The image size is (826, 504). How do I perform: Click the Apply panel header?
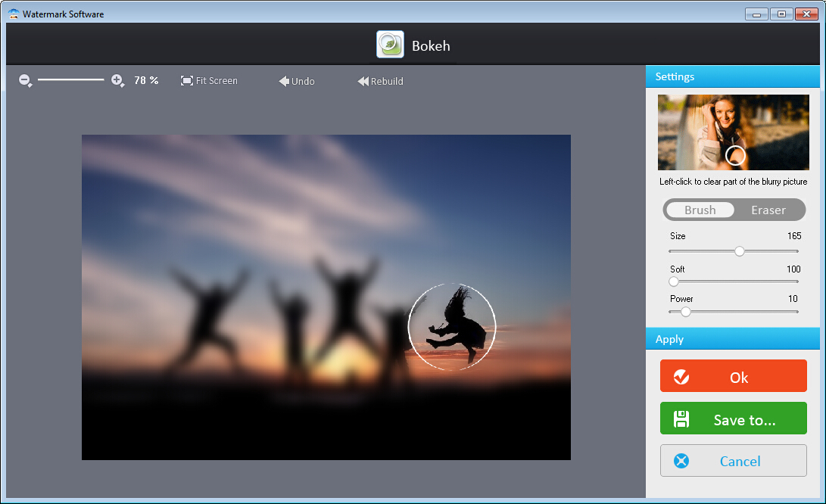(x=733, y=338)
